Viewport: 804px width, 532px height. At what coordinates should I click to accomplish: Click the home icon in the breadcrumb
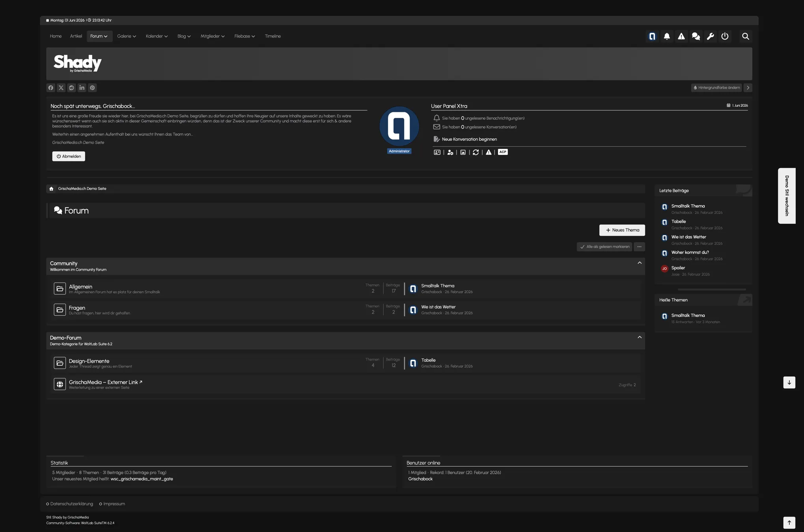coord(51,189)
